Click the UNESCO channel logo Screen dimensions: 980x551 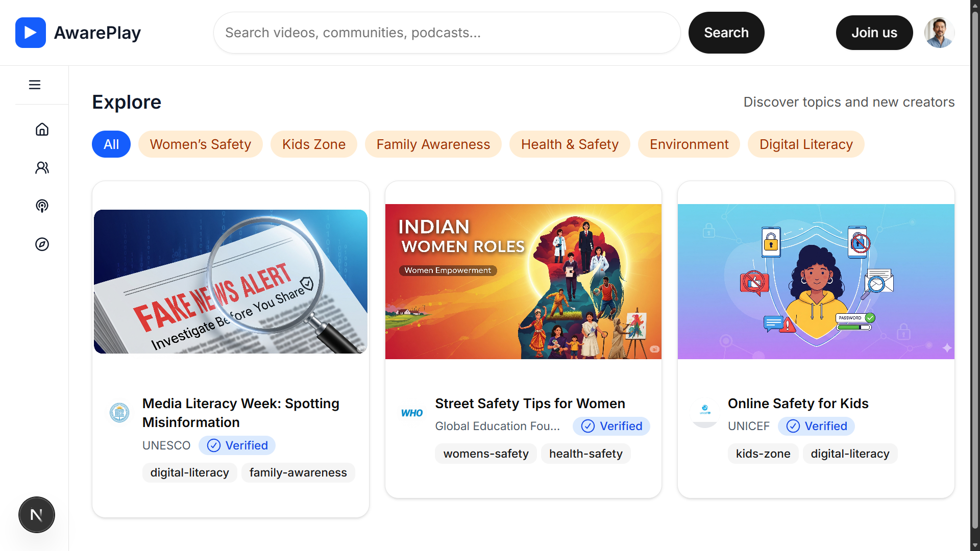coord(119,412)
